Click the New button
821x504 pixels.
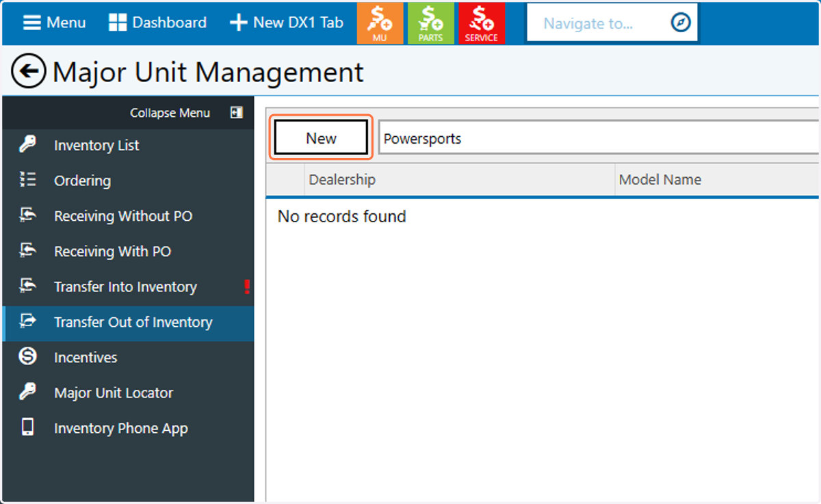point(321,138)
